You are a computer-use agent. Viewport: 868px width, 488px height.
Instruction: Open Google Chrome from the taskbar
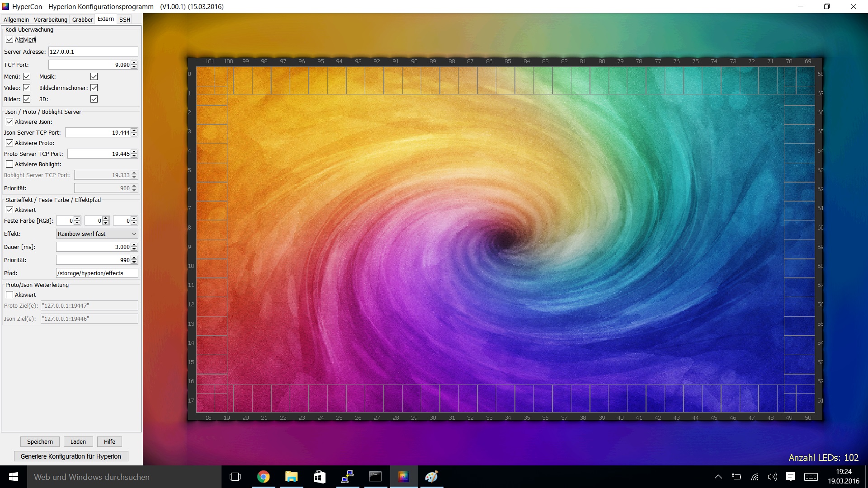[263, 477]
